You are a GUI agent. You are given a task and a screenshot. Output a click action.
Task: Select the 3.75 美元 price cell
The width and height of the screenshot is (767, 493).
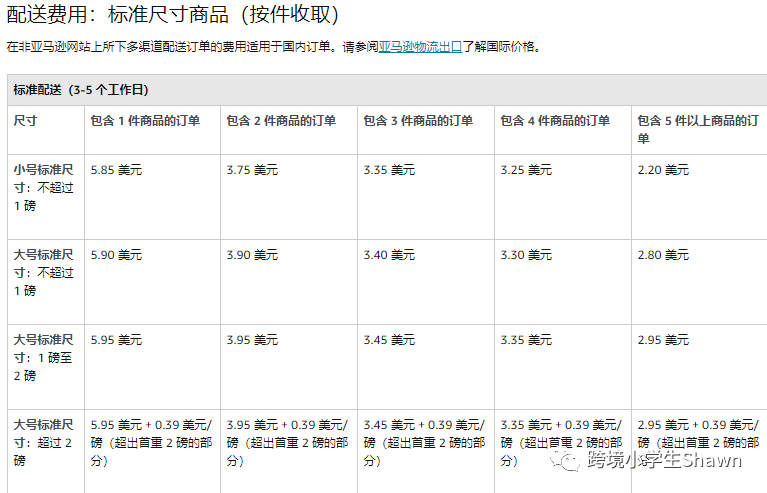click(x=252, y=170)
